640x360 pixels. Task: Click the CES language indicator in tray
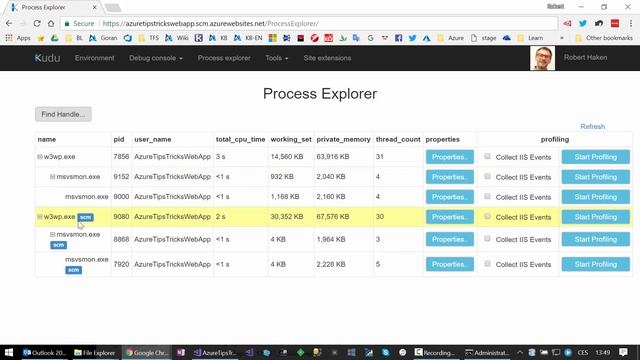pyautogui.click(x=583, y=352)
